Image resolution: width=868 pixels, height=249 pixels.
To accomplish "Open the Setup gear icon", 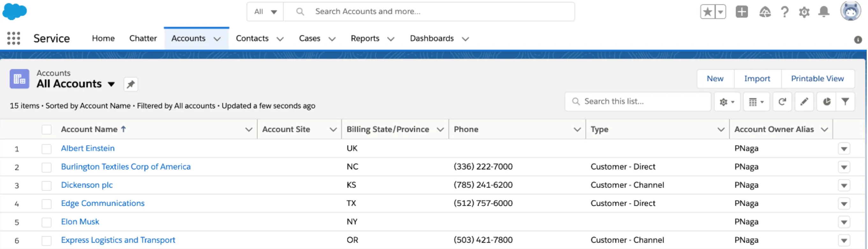I will pos(804,12).
